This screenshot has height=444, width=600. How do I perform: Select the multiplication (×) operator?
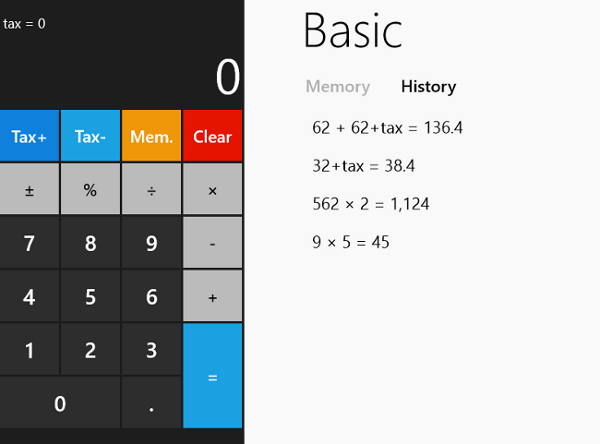pyautogui.click(x=212, y=189)
